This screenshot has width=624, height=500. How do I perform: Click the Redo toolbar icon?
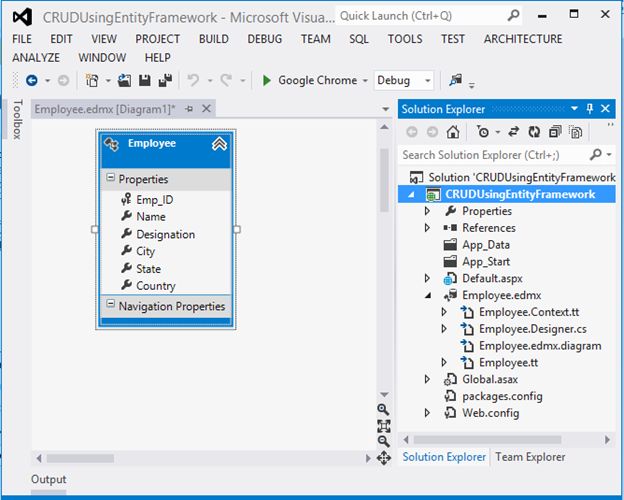[226, 81]
